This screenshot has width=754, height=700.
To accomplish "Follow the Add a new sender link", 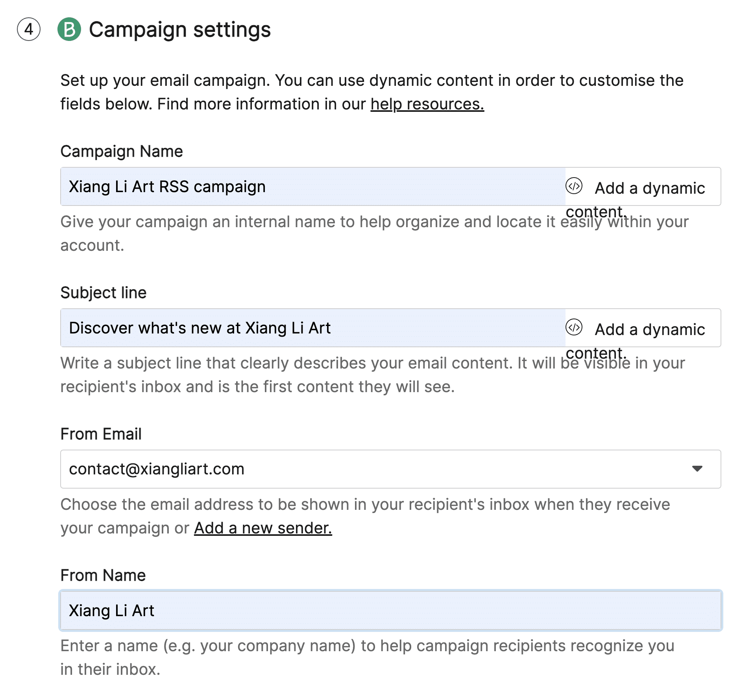I will 263,528.
